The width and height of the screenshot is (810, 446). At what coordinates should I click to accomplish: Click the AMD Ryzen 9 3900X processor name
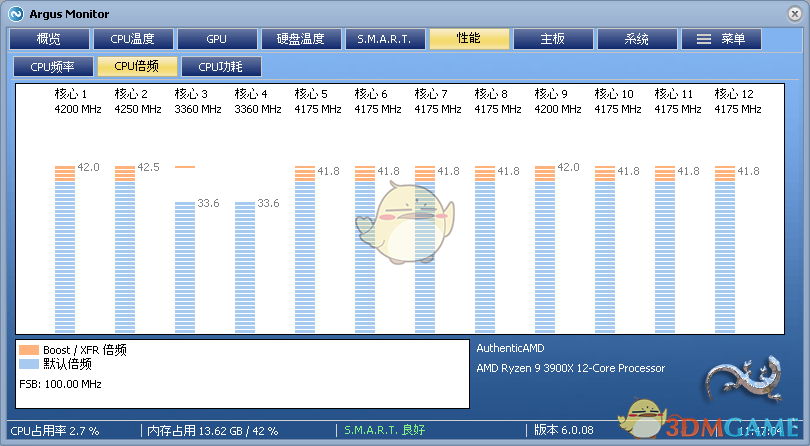tap(571, 368)
